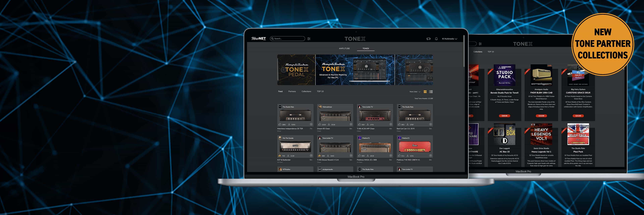This screenshot has height=215, width=644.
Task: Unlike TJ 65 Deluxe Reverb V CLN thumbs-up
Action: click(319, 155)
